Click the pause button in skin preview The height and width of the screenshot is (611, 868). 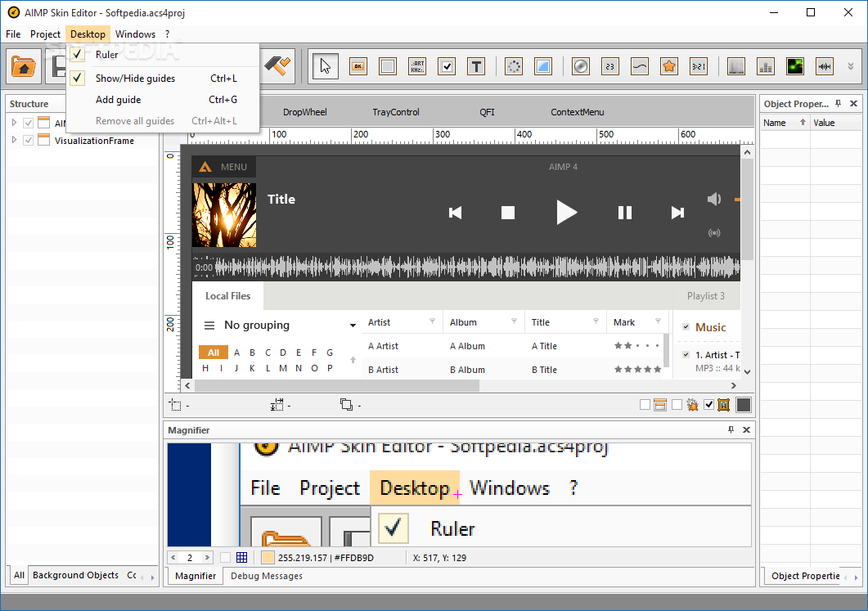(624, 213)
